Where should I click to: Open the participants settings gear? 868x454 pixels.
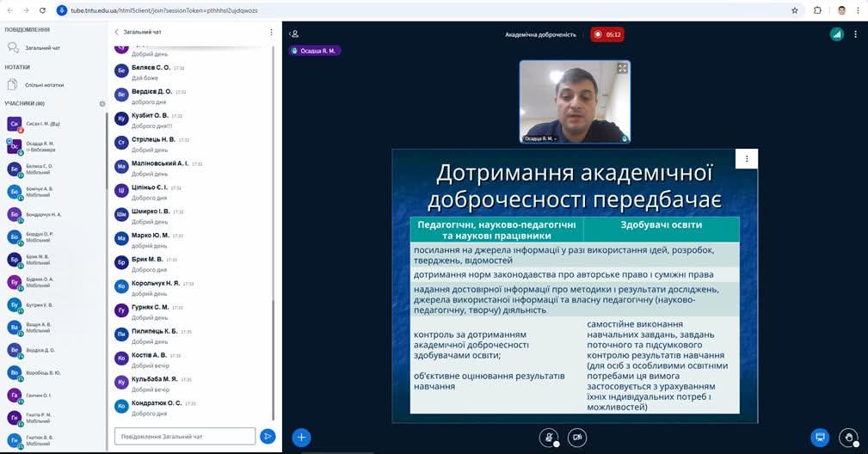[102, 103]
